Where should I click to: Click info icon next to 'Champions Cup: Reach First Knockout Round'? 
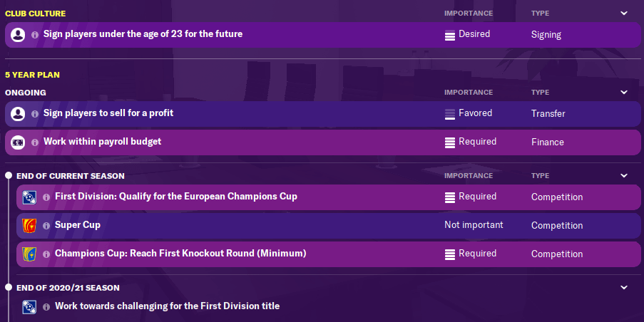pos(46,254)
